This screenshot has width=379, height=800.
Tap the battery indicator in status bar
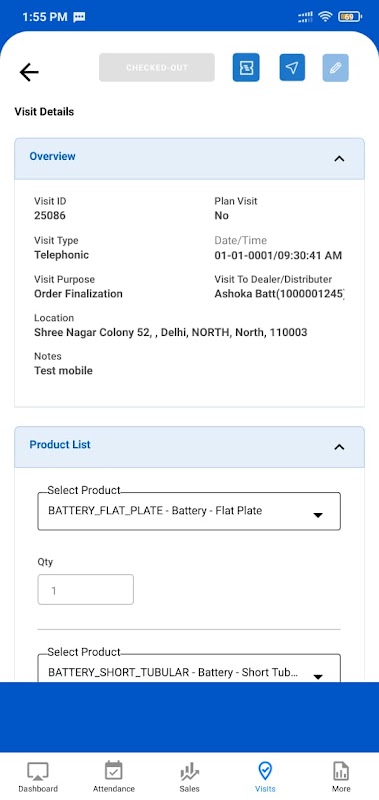tap(350, 17)
